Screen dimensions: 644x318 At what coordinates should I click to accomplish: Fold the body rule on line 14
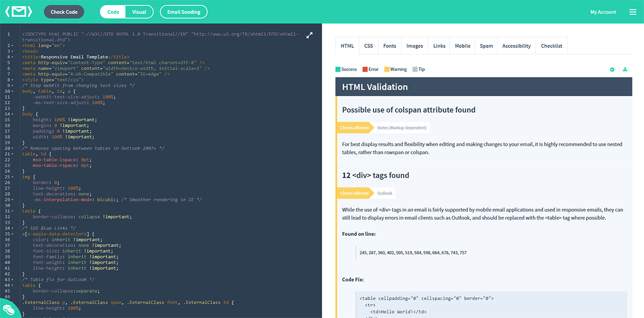coord(12,114)
